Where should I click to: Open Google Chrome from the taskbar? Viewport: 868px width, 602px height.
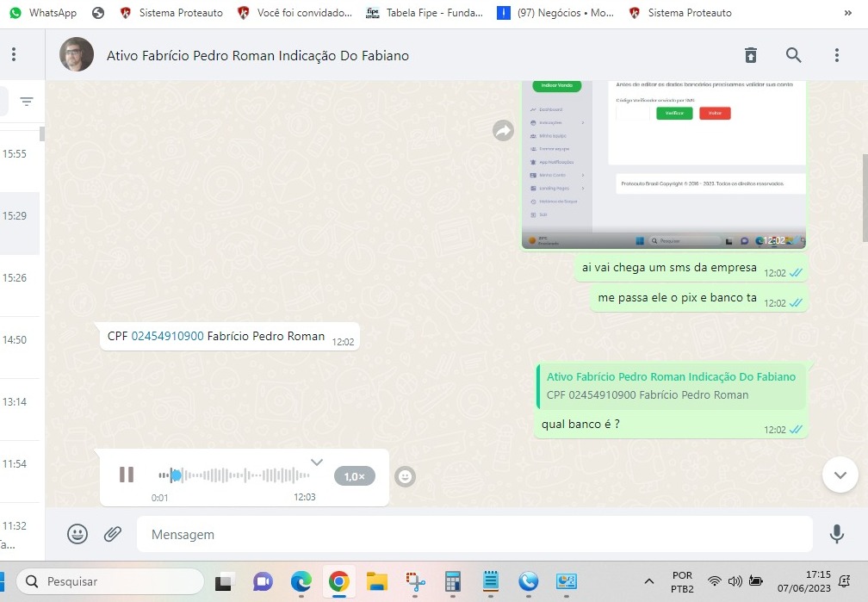(x=338, y=581)
